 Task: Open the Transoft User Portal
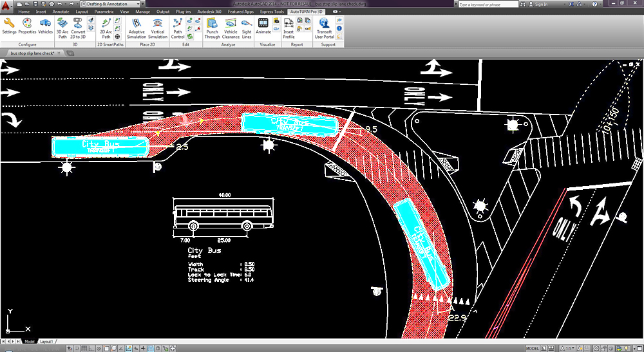(324, 27)
